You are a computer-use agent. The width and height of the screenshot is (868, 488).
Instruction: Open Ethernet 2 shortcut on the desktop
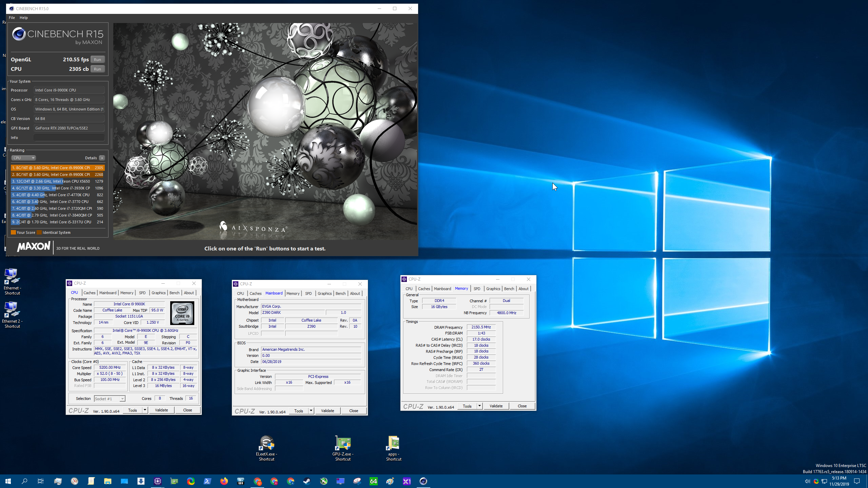12,314
